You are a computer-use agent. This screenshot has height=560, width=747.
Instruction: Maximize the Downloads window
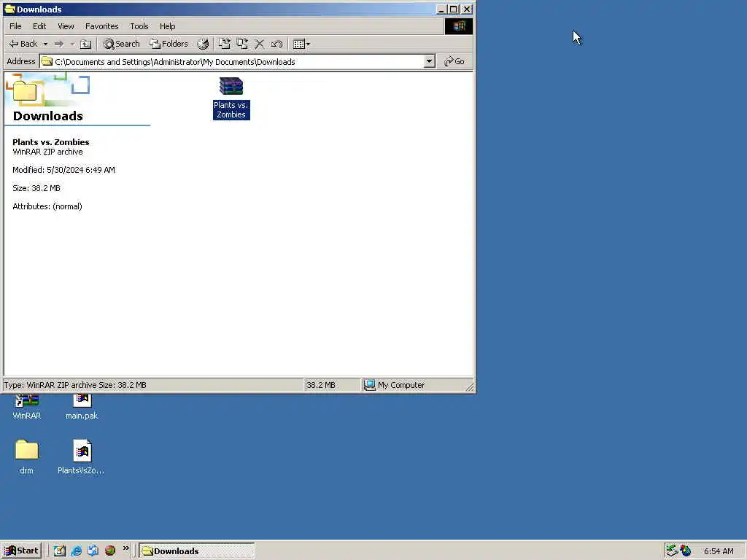[x=454, y=9]
